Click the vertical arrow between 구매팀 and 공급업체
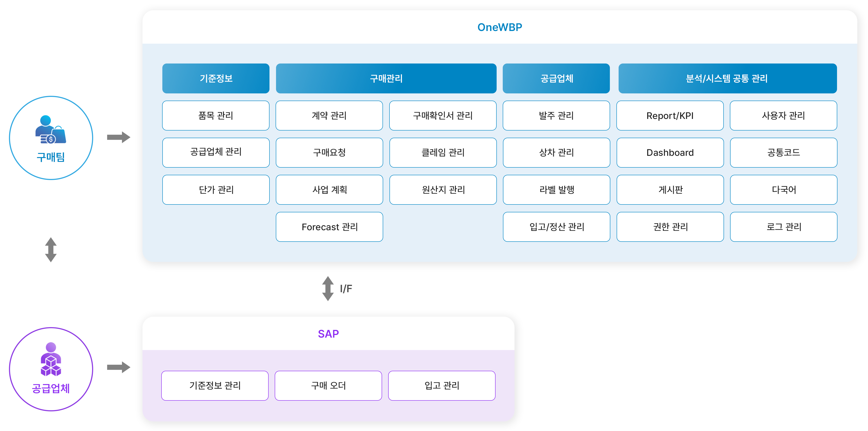This screenshot has height=431, width=868. (x=51, y=250)
